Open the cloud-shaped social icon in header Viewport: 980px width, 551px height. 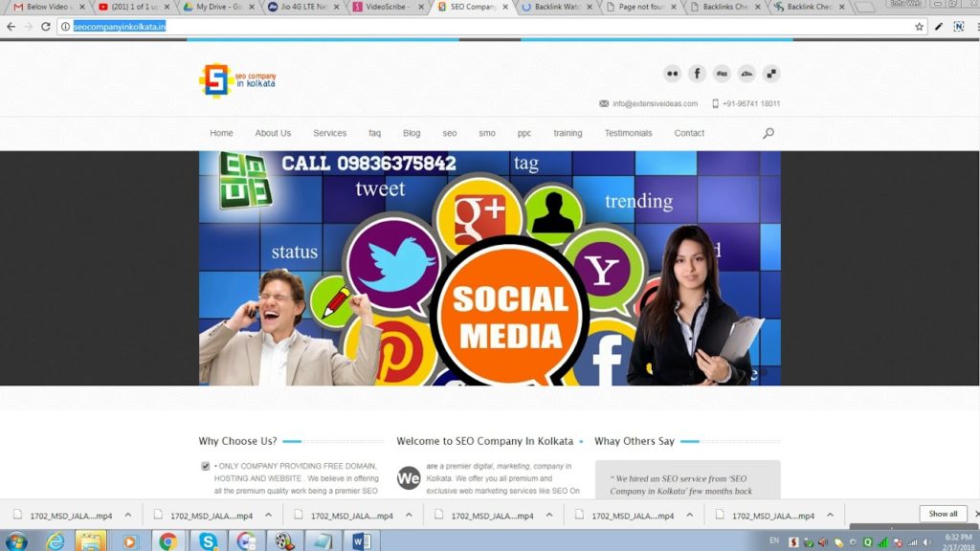(746, 73)
